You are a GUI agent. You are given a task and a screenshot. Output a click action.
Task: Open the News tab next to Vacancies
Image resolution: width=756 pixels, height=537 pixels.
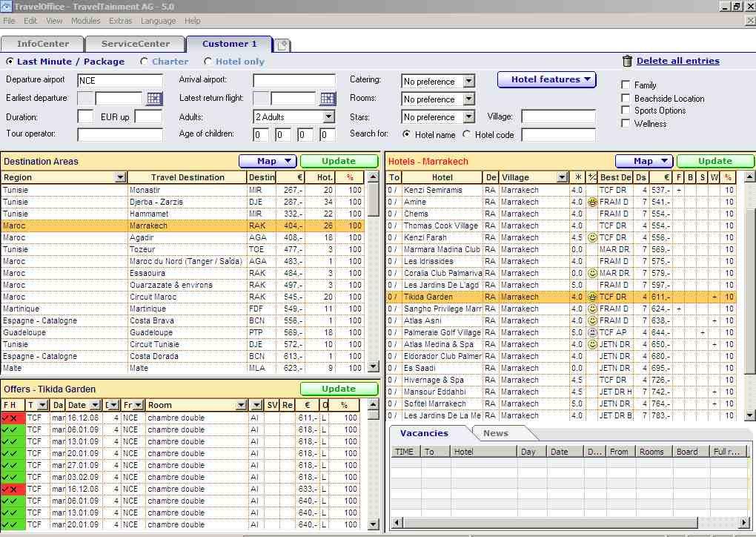pyautogui.click(x=496, y=433)
